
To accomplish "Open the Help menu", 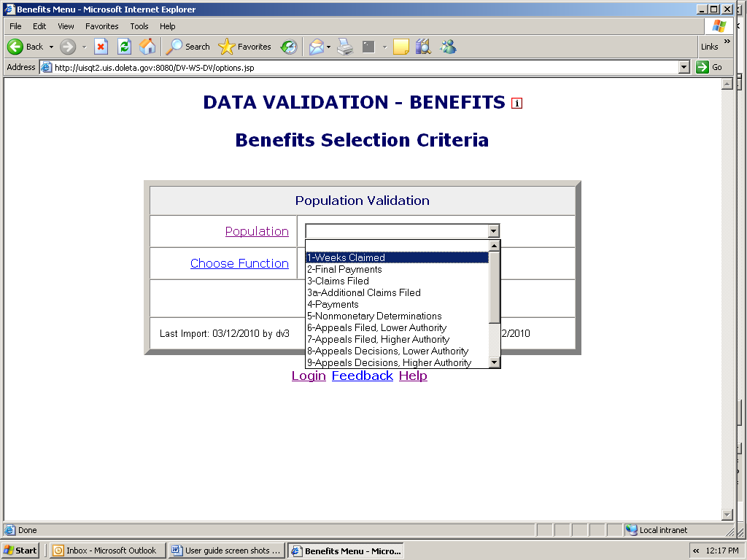I will coord(167,26).
